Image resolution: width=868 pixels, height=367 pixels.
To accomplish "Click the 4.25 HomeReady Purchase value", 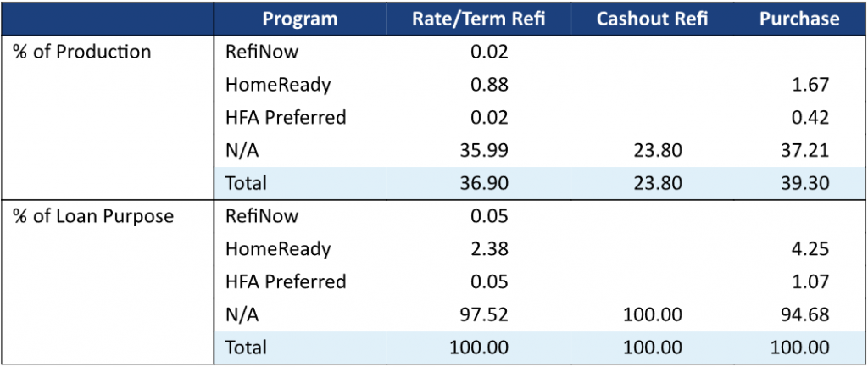I will 810,249.
